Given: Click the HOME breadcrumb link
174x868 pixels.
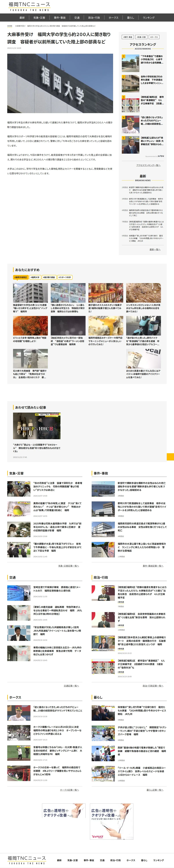Looking at the screenshot, I should click(10, 26).
